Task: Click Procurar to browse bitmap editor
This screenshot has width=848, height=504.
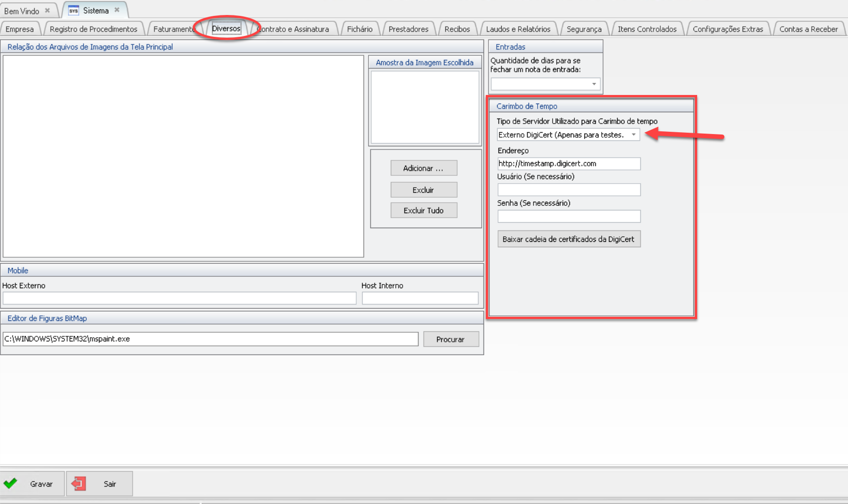Action: coord(450,339)
